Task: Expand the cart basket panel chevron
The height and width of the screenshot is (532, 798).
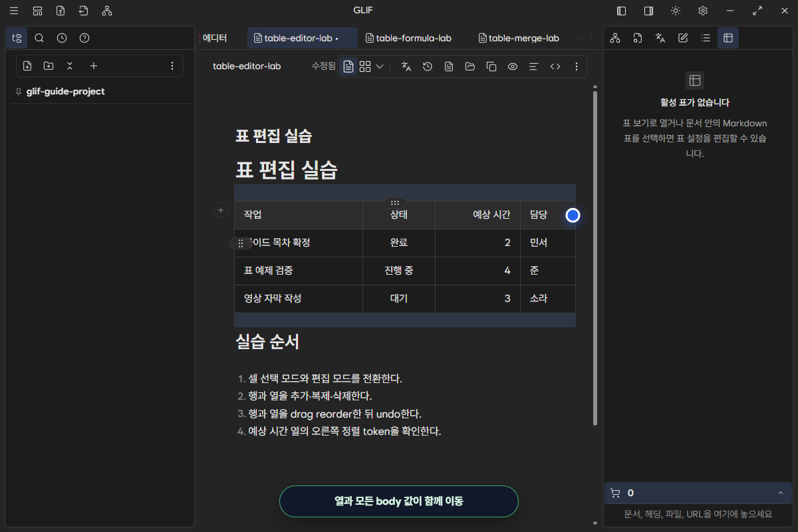Action: 781,493
